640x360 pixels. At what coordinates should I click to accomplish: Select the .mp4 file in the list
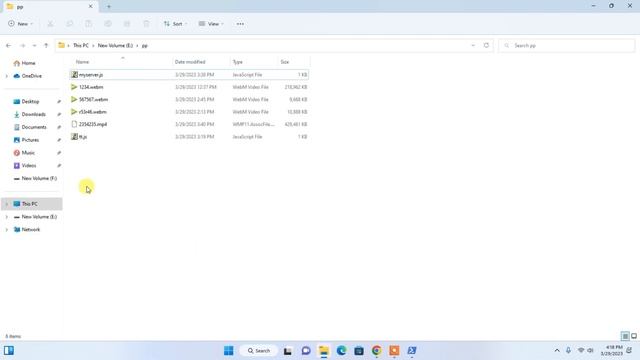coord(189,124)
